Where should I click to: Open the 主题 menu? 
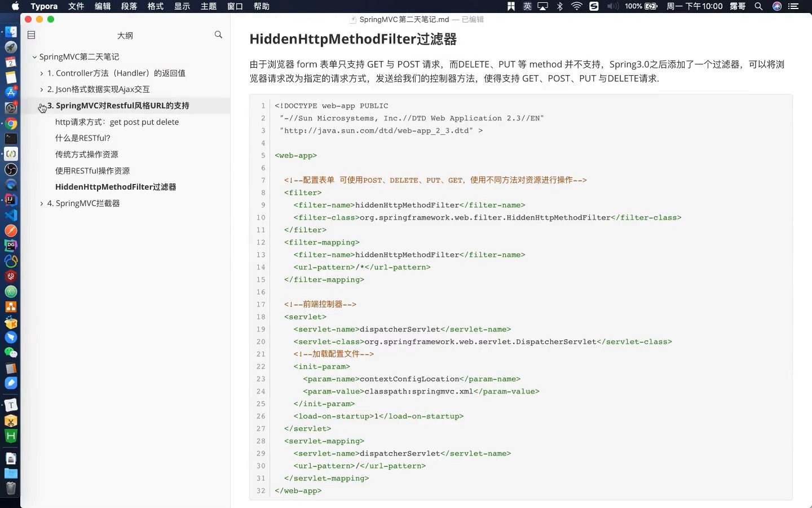click(x=209, y=6)
